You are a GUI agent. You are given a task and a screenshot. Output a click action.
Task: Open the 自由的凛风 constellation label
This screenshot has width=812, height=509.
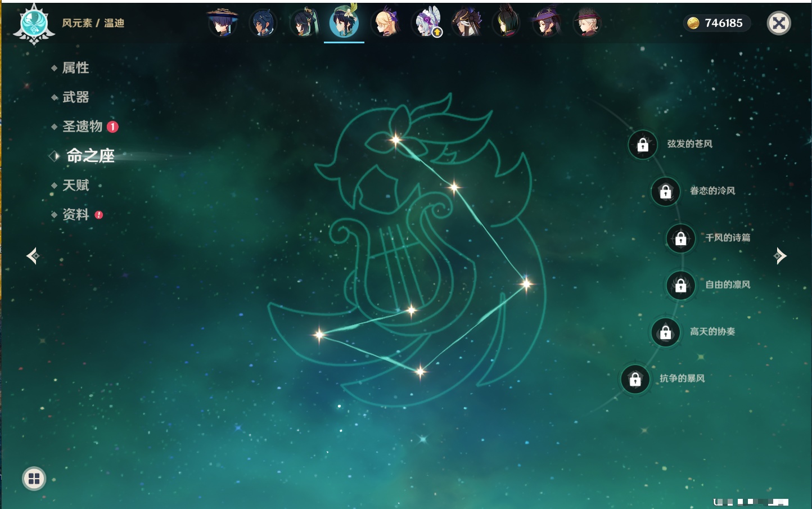pos(728,285)
